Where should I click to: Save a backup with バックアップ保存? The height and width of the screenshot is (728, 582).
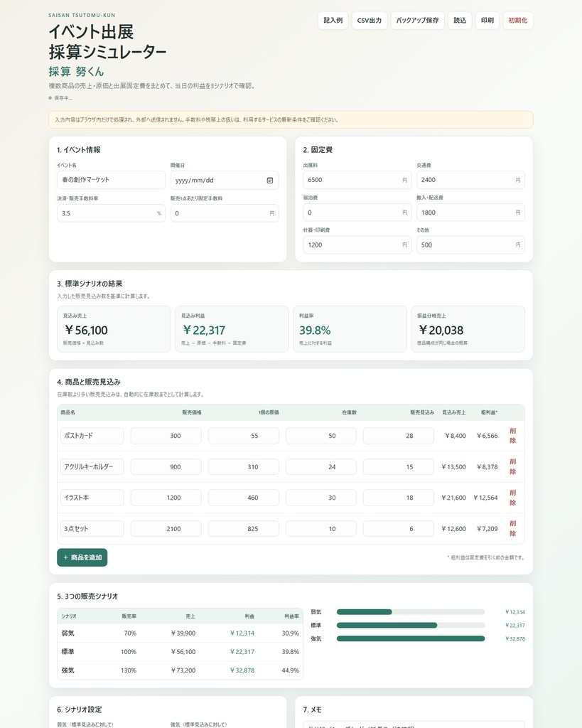pyautogui.click(x=417, y=21)
